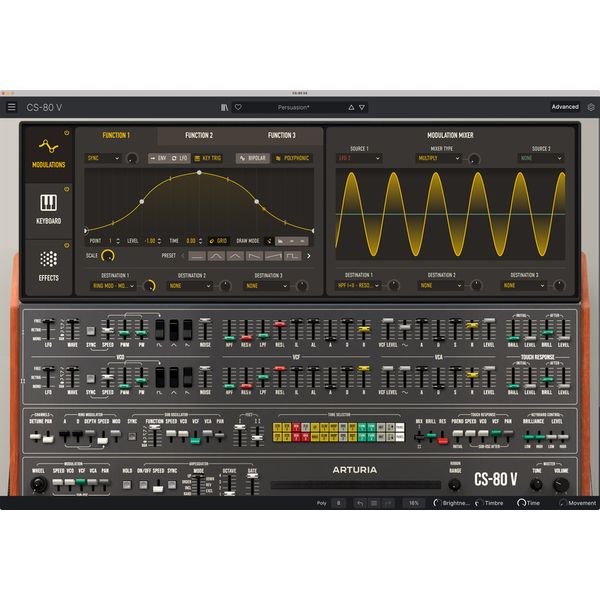Select the triangle function preset shape

(x=235, y=256)
